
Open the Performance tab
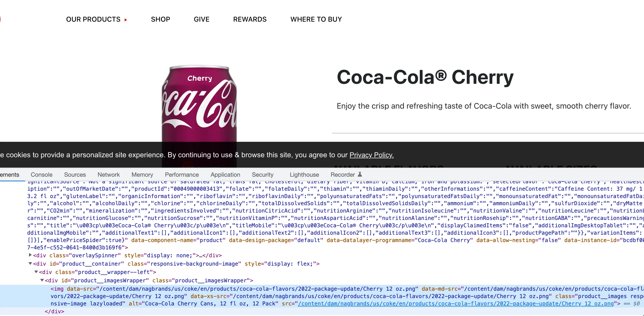click(x=182, y=174)
